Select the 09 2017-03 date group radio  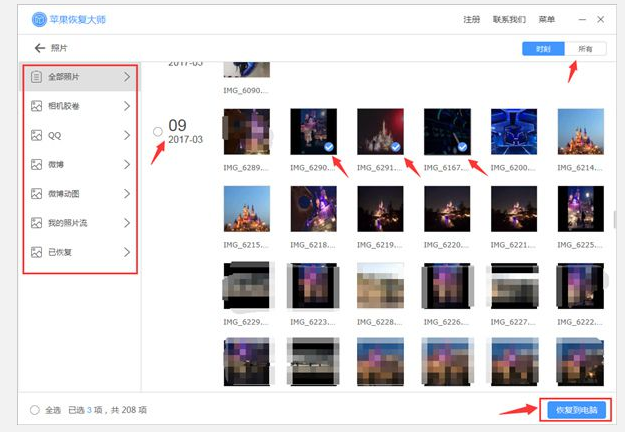click(x=158, y=132)
